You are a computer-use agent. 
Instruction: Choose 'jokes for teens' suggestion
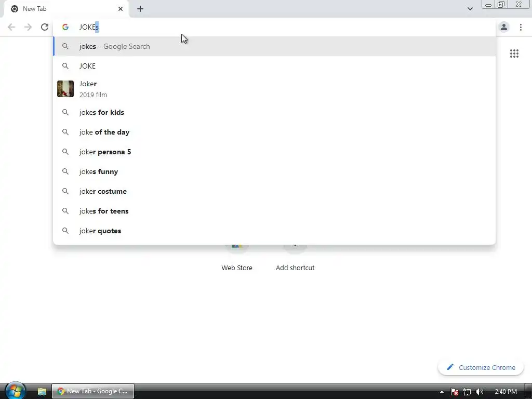click(x=274, y=211)
